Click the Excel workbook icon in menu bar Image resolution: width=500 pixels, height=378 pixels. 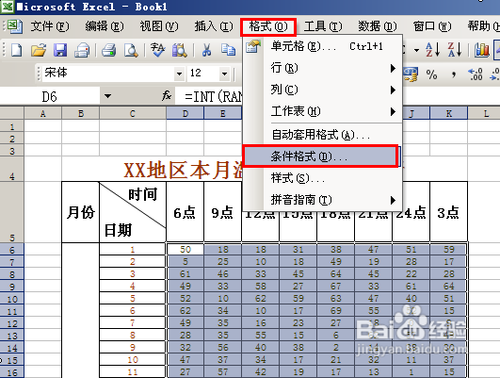[x=15, y=27]
